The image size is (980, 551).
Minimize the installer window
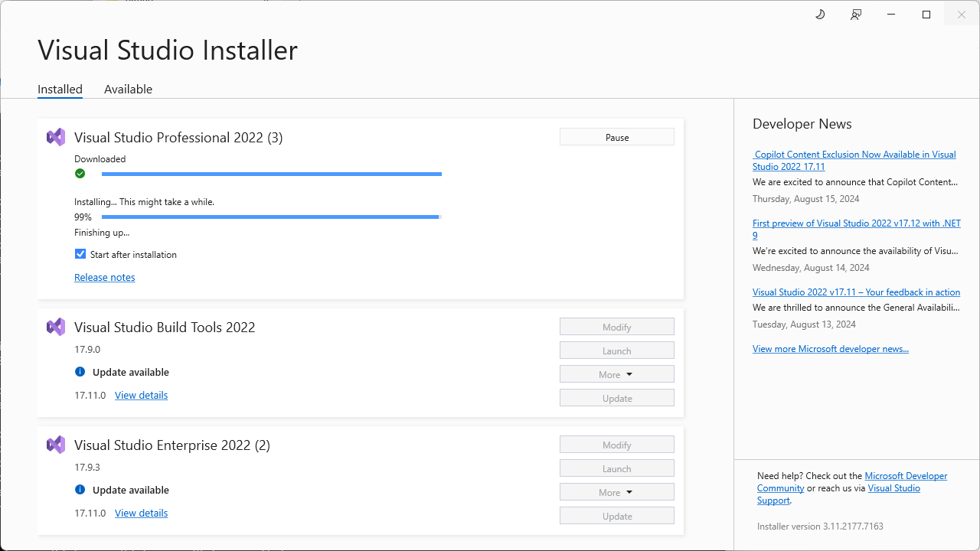[x=891, y=15]
